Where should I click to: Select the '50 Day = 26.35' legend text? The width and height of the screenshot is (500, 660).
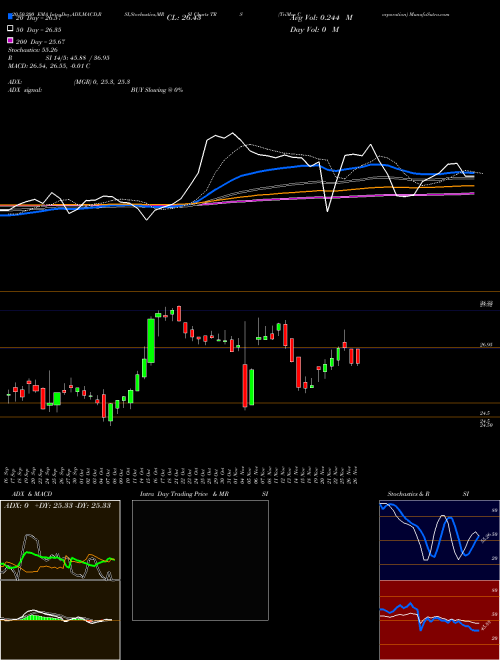37,29
